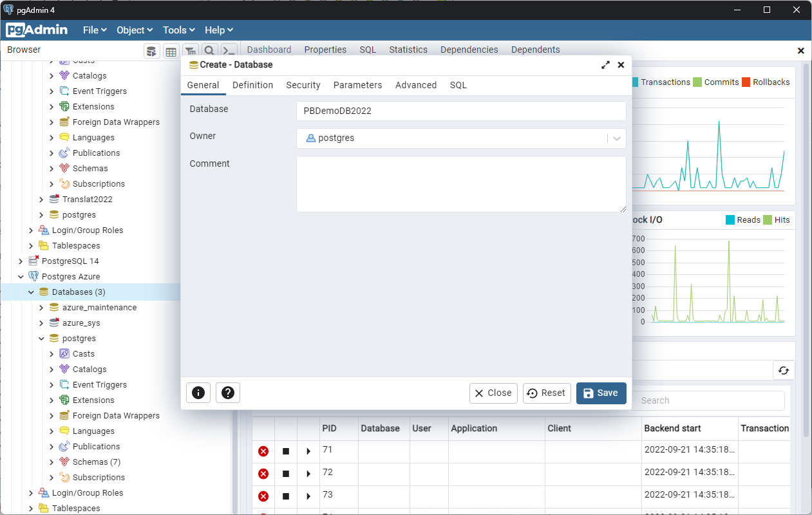
Task: Maximize the Create Database dialog
Action: 605,64
